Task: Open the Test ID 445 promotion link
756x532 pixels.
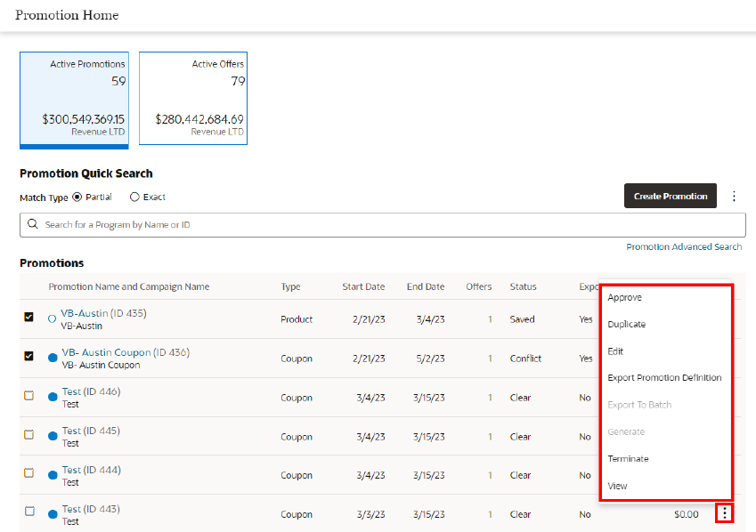Action: pyautogui.click(x=71, y=431)
